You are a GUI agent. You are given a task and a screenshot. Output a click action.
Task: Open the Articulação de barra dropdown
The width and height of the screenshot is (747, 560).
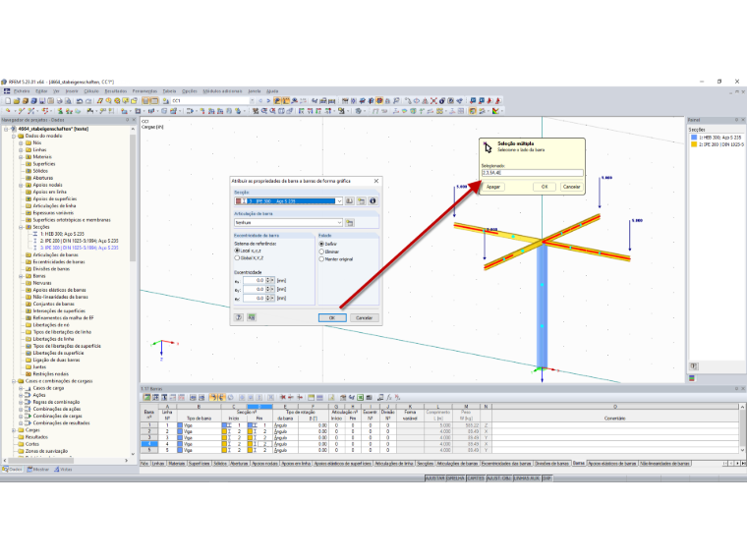point(339,222)
